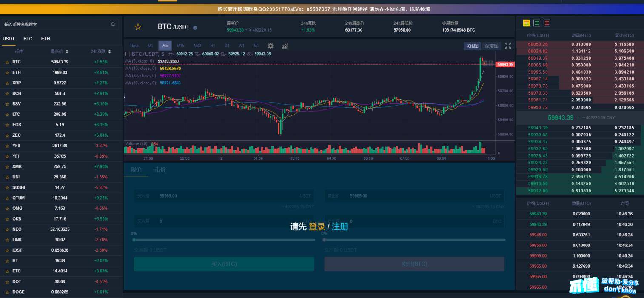
Task: Click the search magnifier icon
Action: coord(113,25)
